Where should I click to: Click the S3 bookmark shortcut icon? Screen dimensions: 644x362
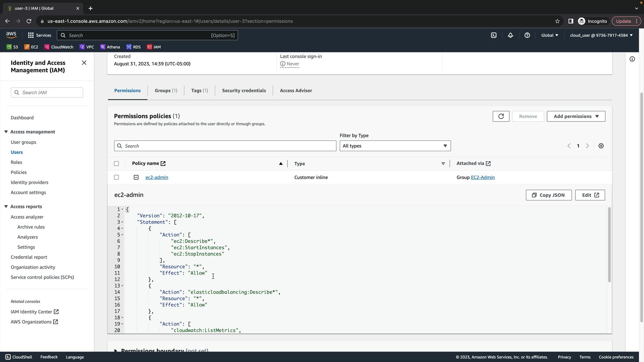coord(9,47)
